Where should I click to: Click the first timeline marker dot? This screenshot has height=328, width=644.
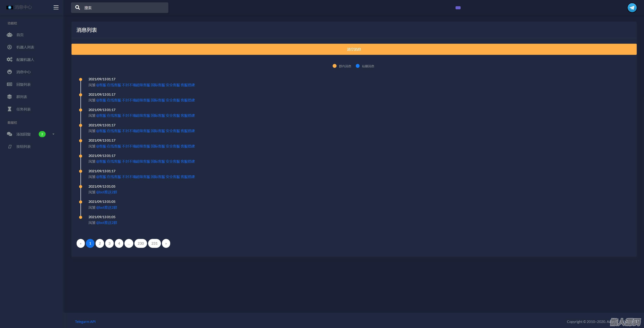80,79
